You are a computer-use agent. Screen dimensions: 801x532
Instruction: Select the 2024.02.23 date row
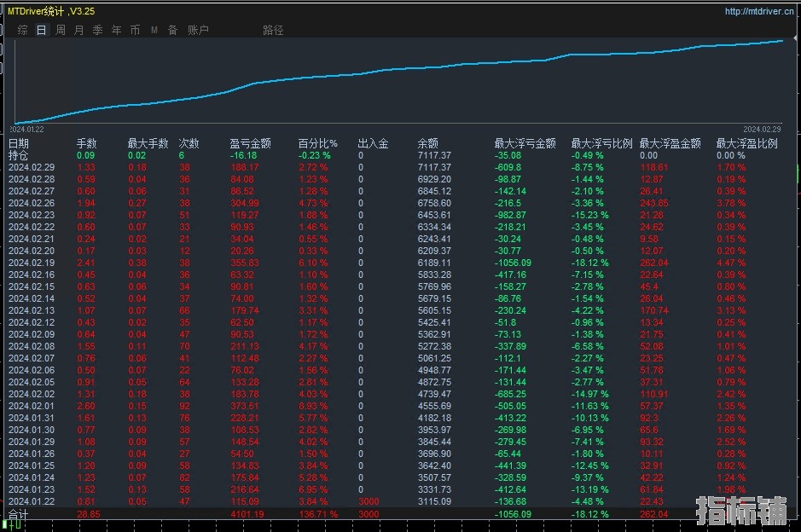[32, 215]
